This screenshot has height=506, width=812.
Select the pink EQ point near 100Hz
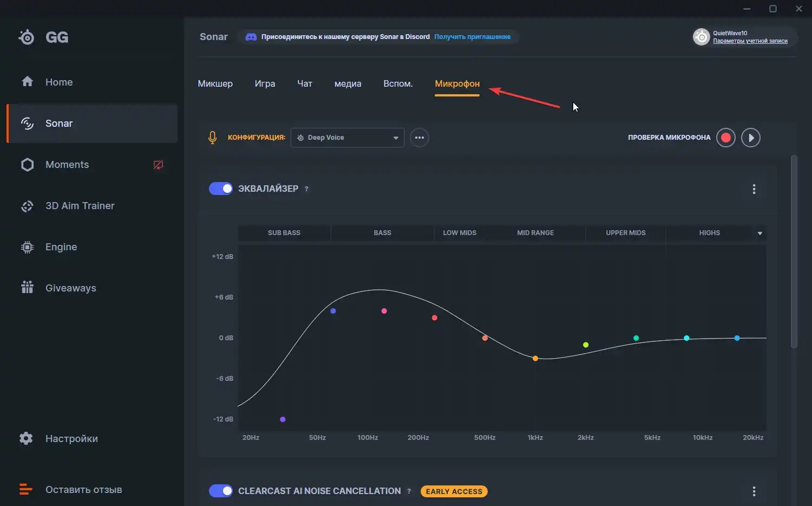(384, 311)
